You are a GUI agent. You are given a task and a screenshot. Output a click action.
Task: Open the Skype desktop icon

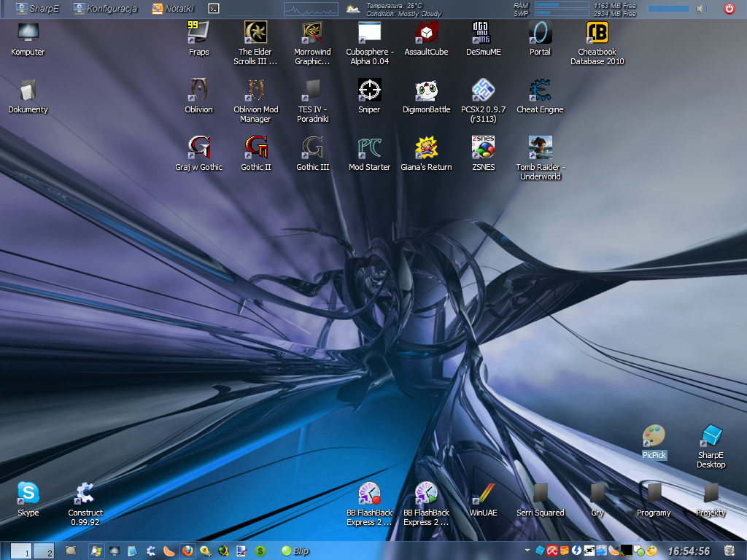(x=28, y=494)
